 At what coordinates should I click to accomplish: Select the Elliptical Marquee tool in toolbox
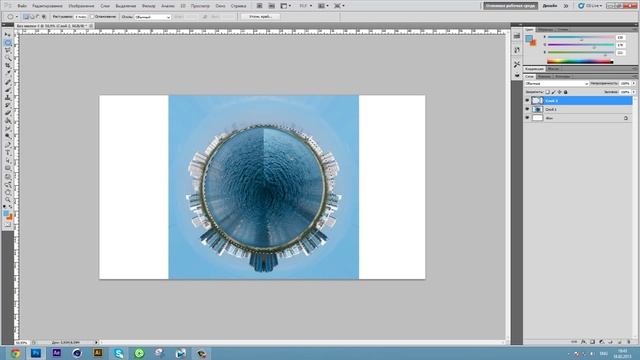pyautogui.click(x=8, y=42)
